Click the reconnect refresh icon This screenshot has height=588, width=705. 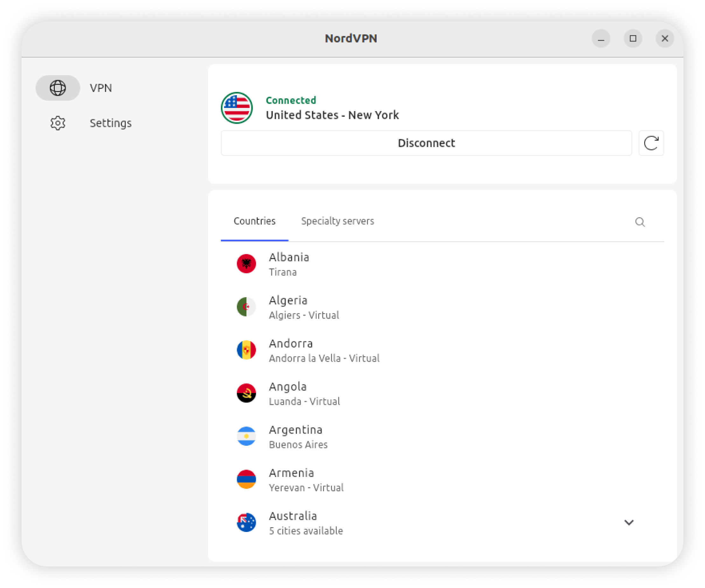651,143
